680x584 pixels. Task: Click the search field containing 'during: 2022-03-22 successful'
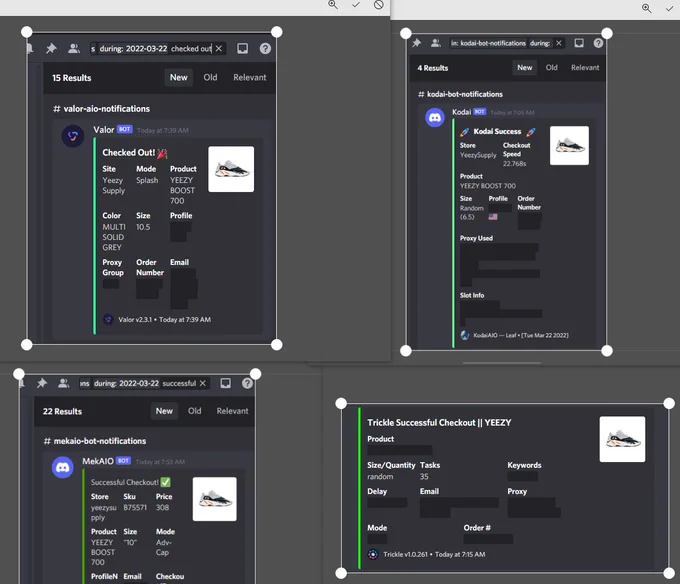point(144,383)
